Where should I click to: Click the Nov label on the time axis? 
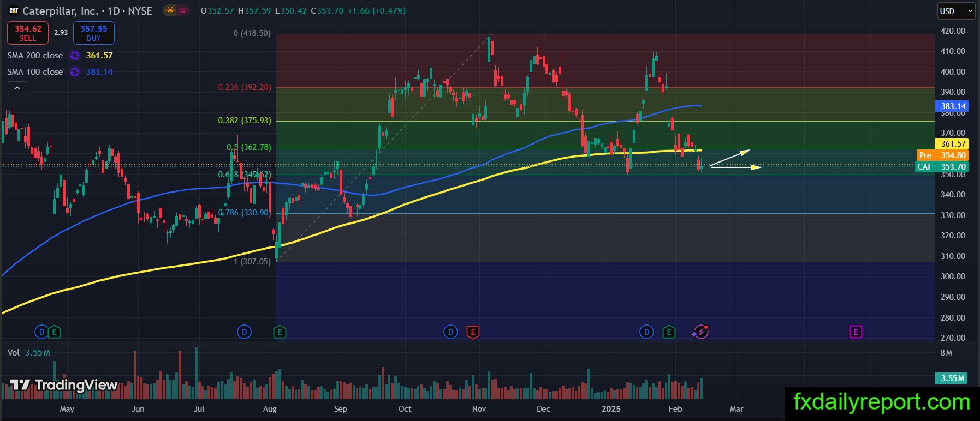tap(479, 409)
